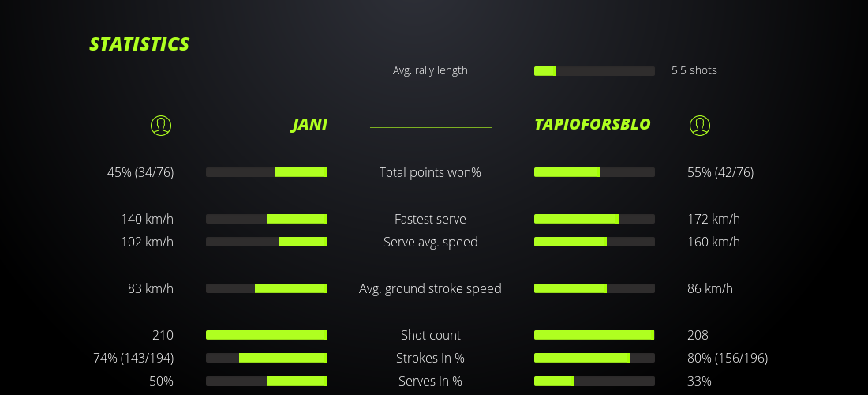Click Jani's Strokes in % bar
Screen dimensions: 868x395
coord(267,358)
